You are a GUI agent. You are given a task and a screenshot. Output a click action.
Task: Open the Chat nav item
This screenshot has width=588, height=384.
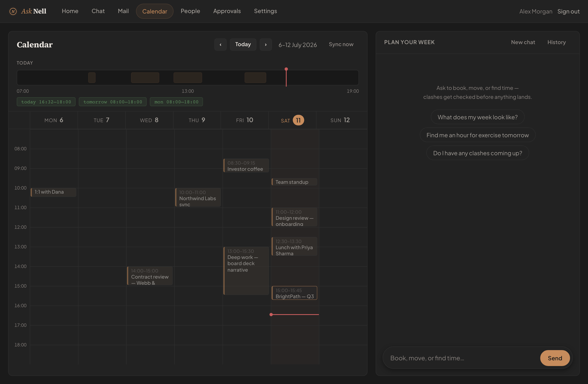[x=98, y=11]
